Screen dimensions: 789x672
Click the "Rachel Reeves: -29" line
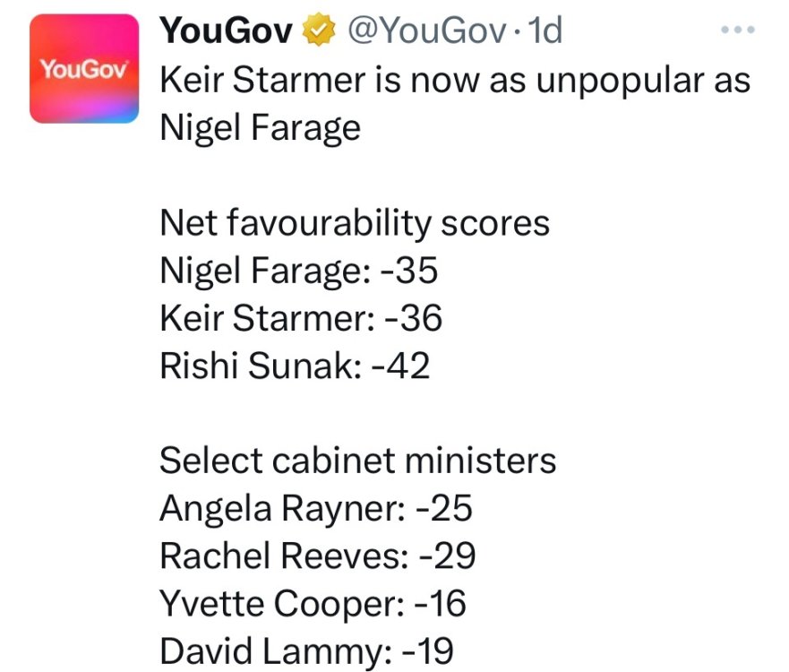click(x=317, y=556)
